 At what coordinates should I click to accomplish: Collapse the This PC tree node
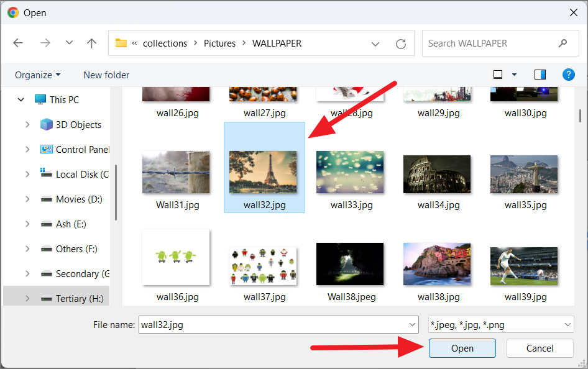point(21,99)
